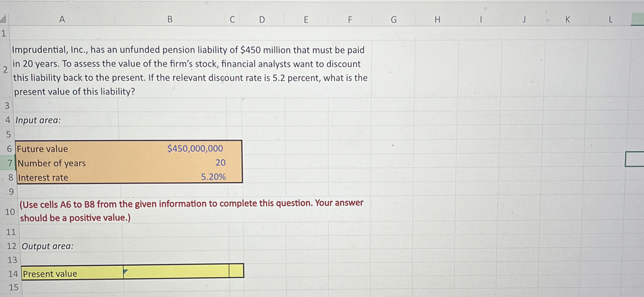Select column A header

click(62, 19)
